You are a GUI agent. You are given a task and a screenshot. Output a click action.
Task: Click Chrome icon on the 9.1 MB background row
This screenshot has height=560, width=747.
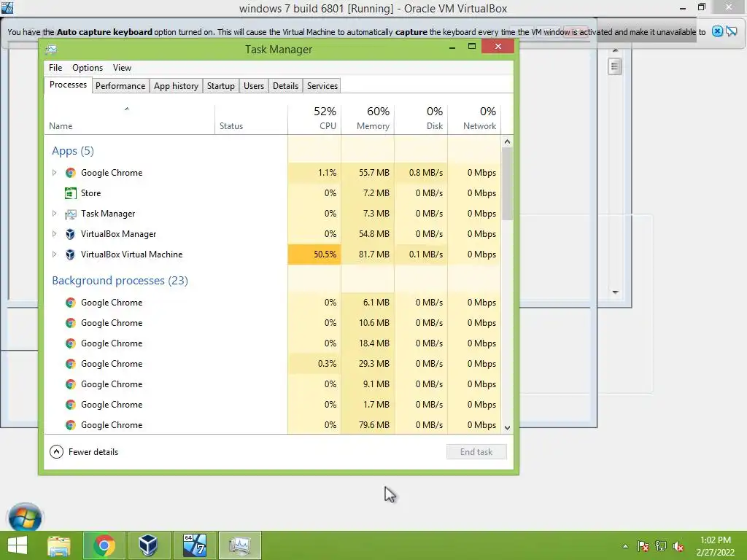click(x=71, y=384)
